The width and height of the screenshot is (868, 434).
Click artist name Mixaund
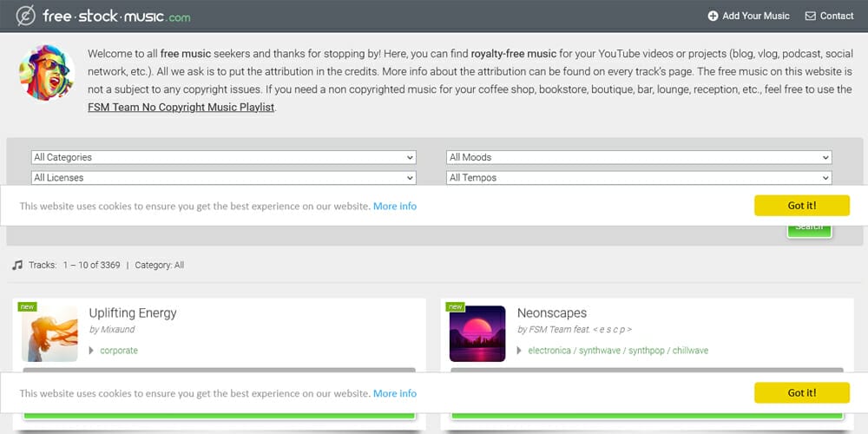click(117, 329)
